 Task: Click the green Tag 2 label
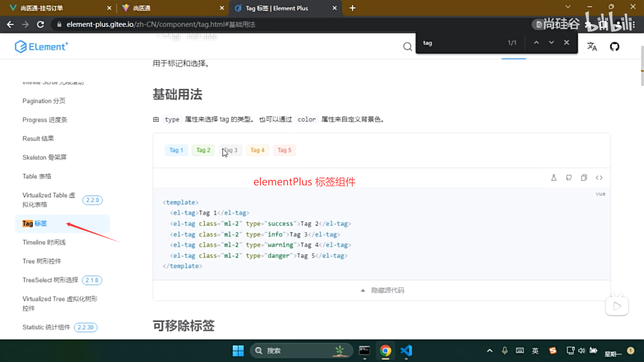[x=203, y=150]
